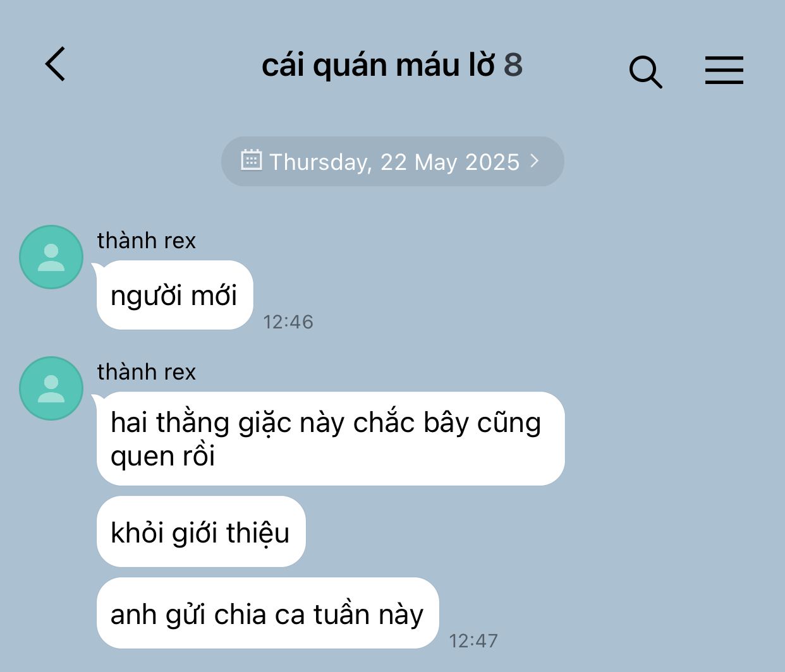Tap the 12:46 timestamp

tap(288, 322)
